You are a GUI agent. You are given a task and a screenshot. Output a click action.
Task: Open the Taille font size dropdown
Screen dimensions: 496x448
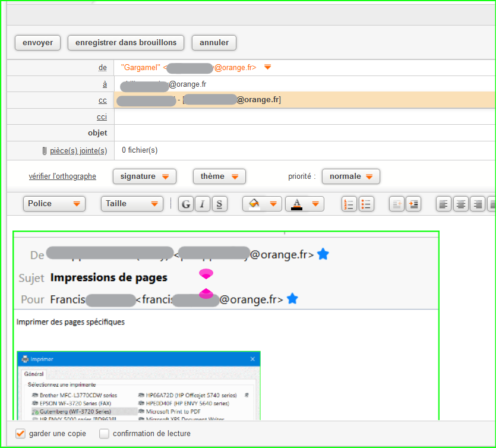[132, 203]
